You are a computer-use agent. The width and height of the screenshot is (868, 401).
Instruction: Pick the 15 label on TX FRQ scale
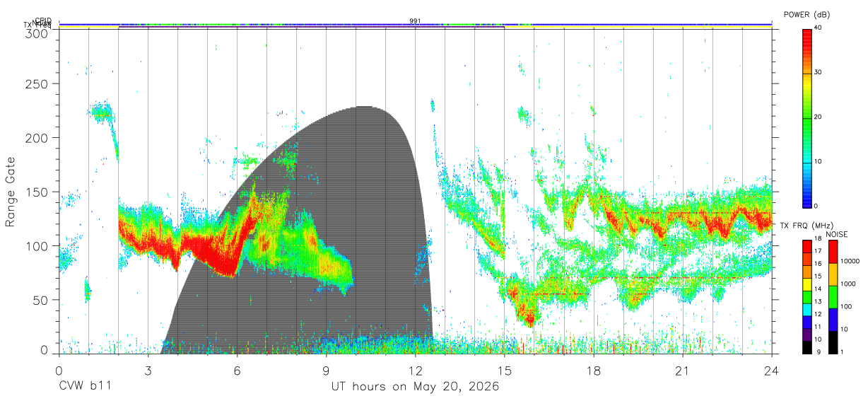[x=819, y=277]
